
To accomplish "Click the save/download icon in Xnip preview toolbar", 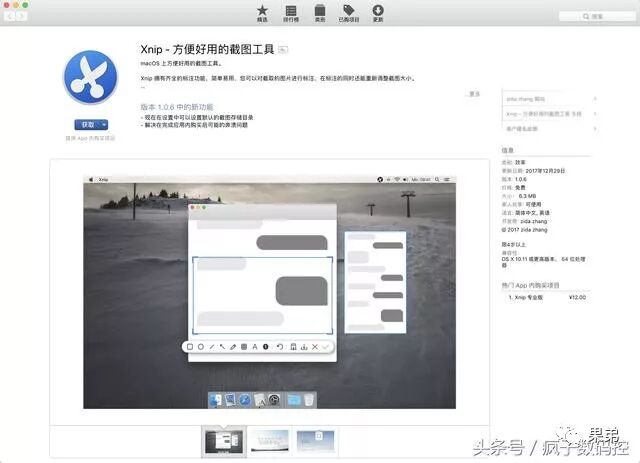I will [304, 347].
